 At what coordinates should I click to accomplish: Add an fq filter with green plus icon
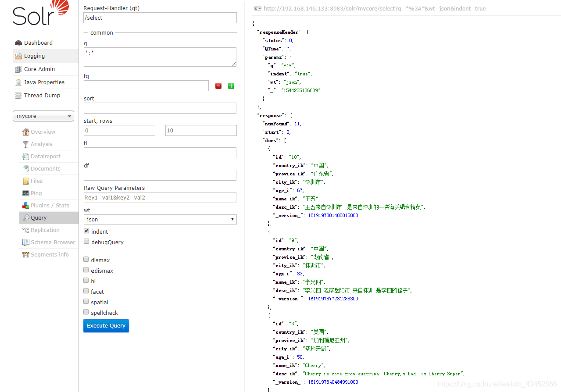tap(231, 86)
